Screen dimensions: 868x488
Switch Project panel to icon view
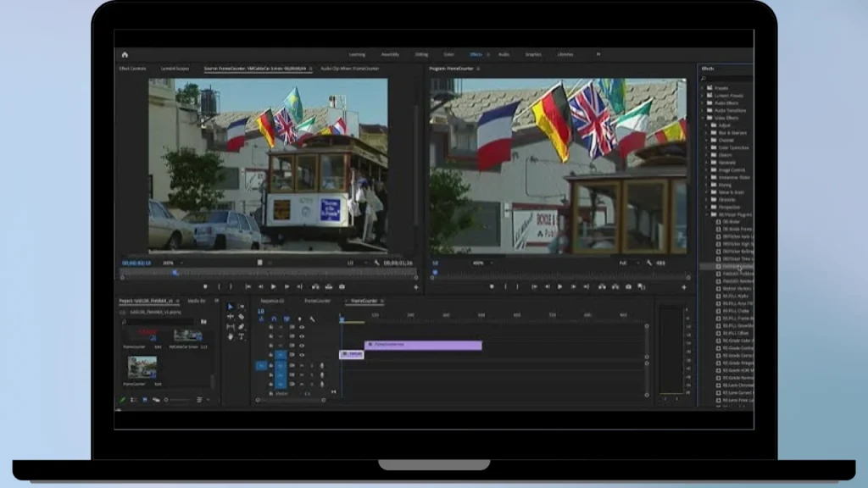(x=145, y=400)
